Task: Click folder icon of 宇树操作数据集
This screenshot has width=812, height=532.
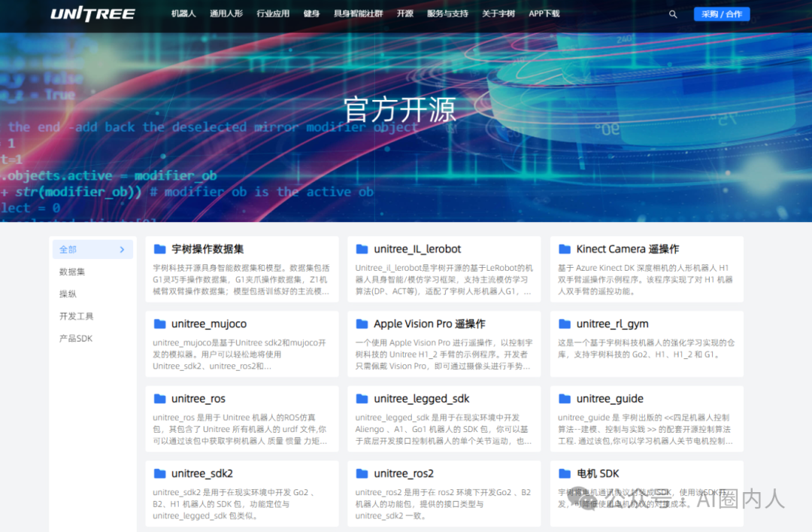Action: point(159,249)
